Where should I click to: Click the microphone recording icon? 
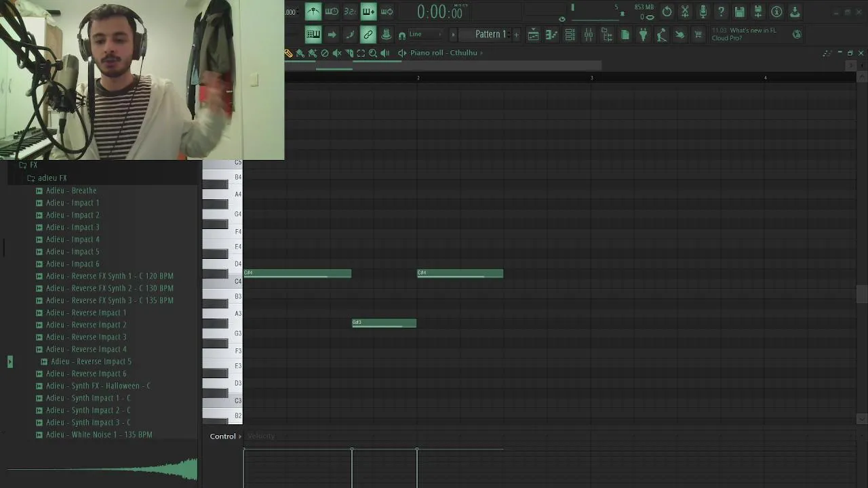click(x=703, y=12)
